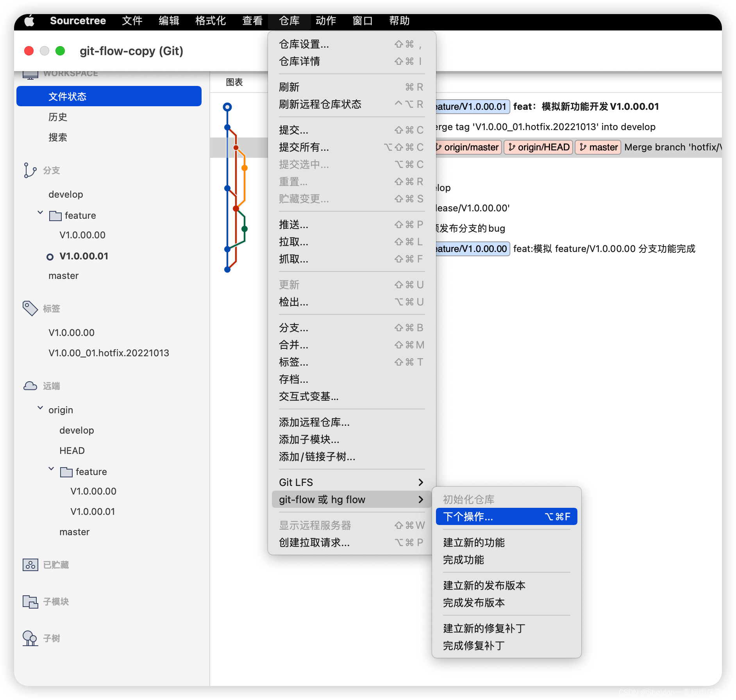Click the Sourcetree app menu

point(78,21)
